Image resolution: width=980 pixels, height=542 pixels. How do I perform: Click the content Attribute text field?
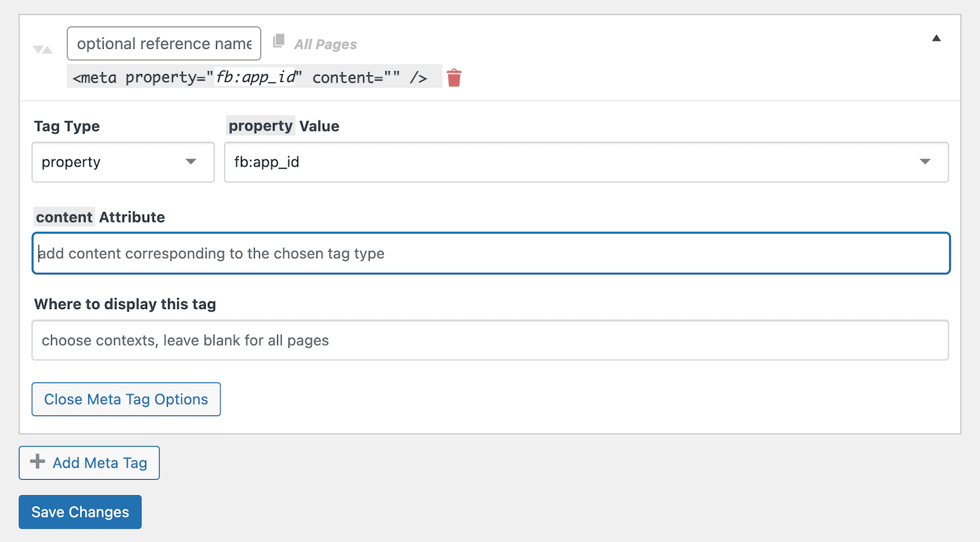click(x=490, y=253)
